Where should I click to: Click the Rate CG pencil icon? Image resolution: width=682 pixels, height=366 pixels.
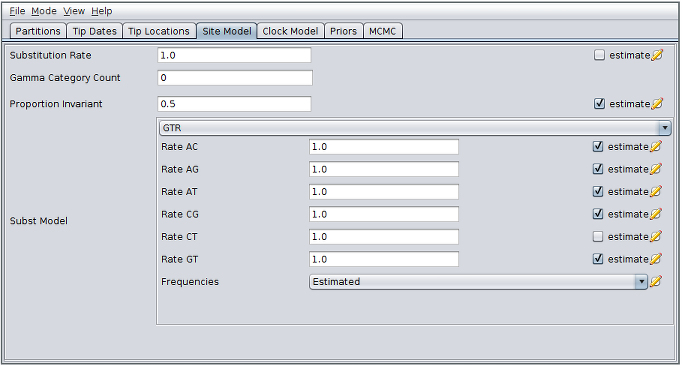[x=655, y=214]
